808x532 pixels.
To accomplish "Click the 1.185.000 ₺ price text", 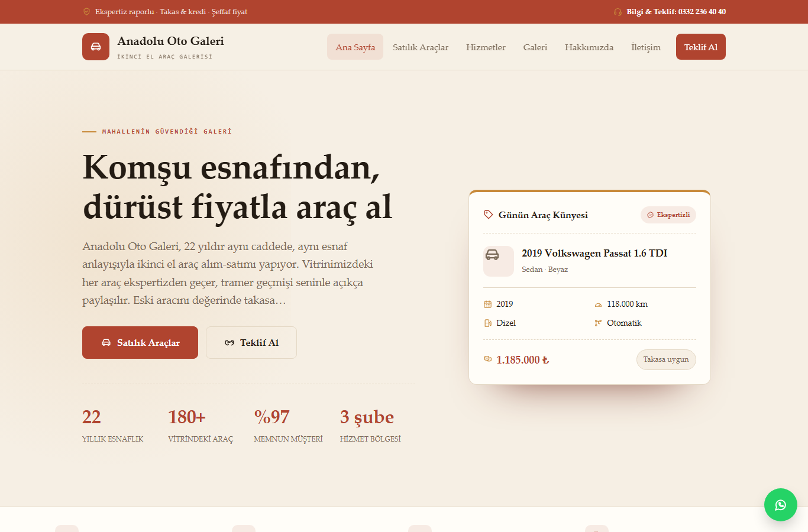I will [523, 360].
